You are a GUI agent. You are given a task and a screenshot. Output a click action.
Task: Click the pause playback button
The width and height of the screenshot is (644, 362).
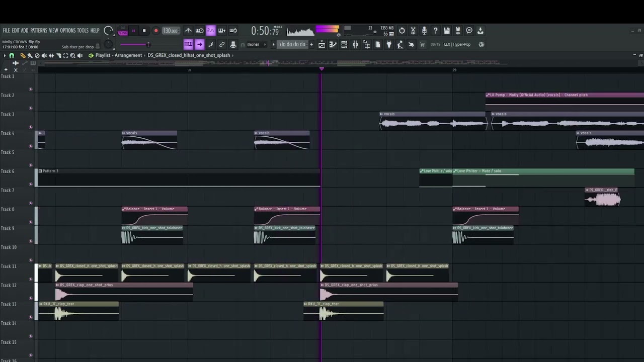133,31
